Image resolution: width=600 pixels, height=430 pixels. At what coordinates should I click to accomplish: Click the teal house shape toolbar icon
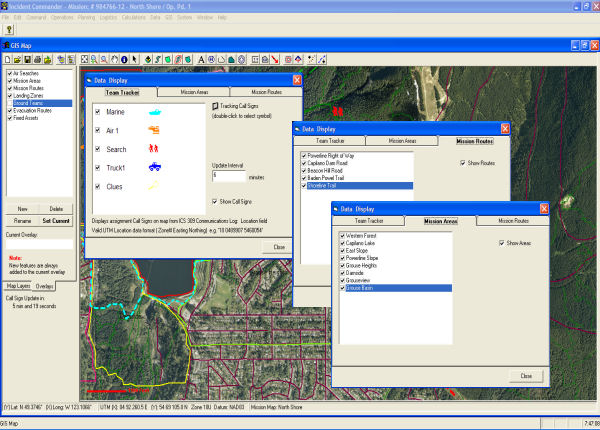coord(232,59)
